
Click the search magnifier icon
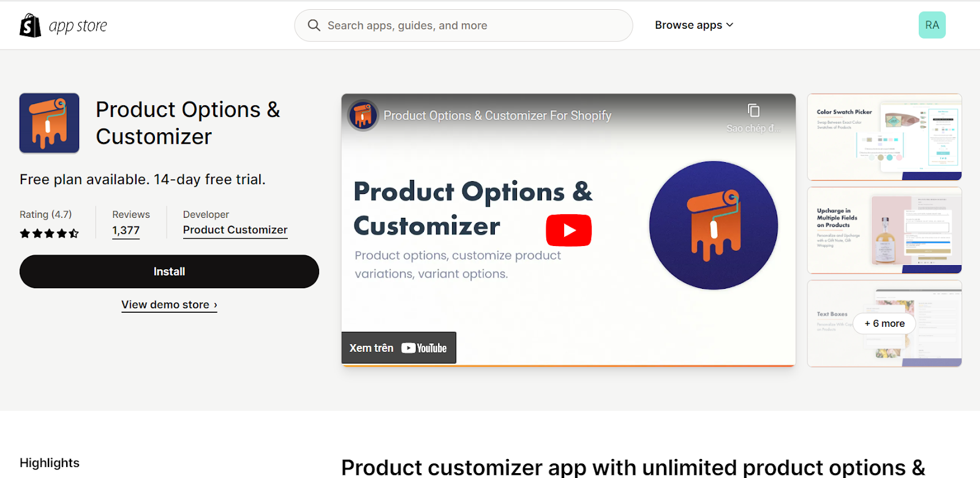pos(314,25)
